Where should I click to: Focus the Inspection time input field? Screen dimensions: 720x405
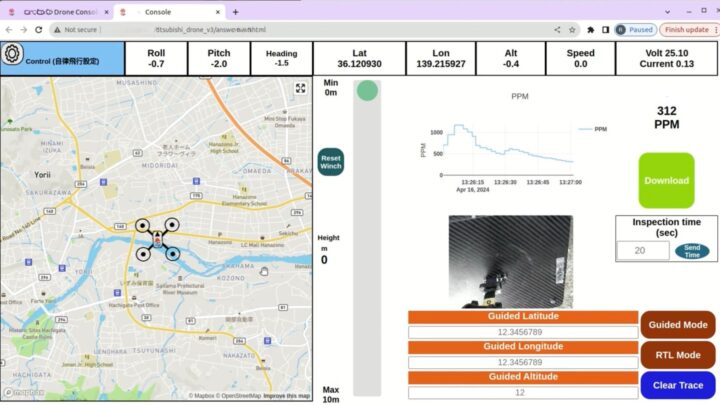coord(643,250)
